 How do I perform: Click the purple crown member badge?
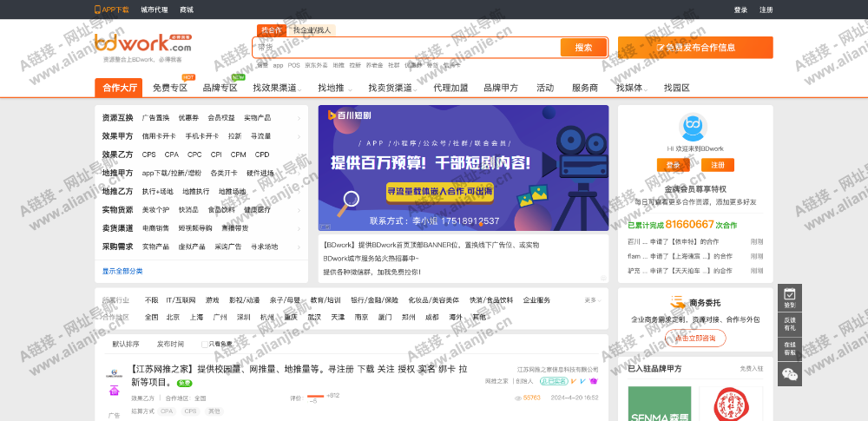(x=593, y=381)
